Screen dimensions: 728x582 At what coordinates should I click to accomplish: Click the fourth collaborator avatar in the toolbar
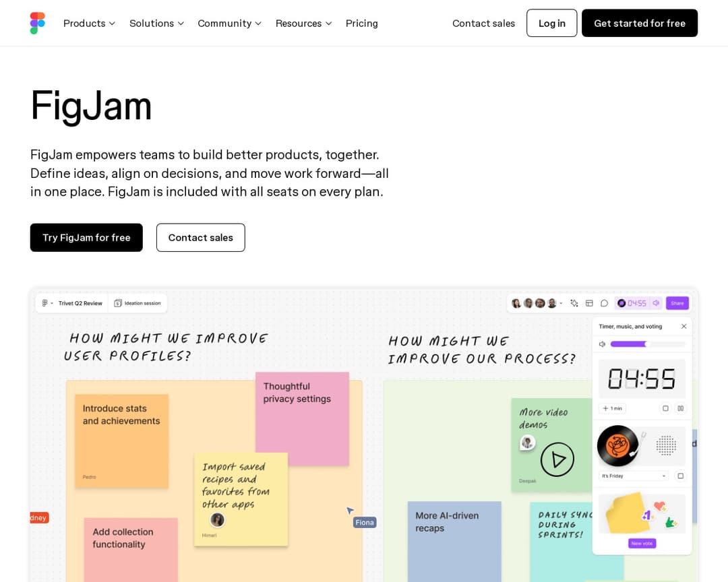tap(551, 303)
